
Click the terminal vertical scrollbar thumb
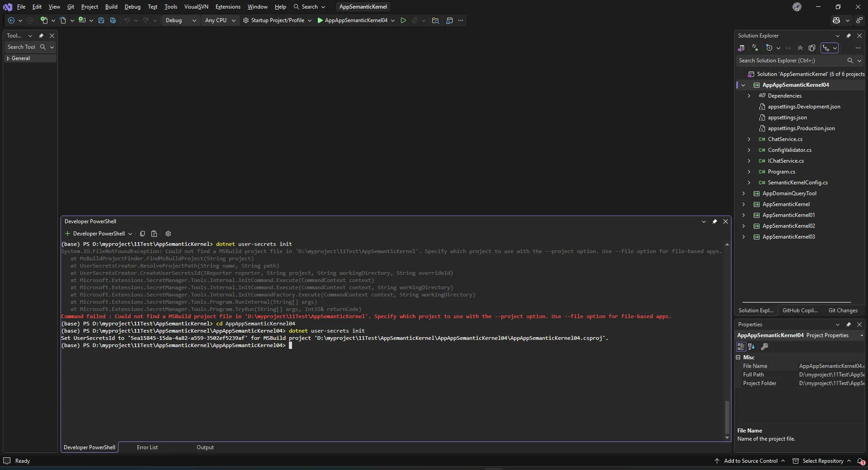pyautogui.click(x=727, y=417)
